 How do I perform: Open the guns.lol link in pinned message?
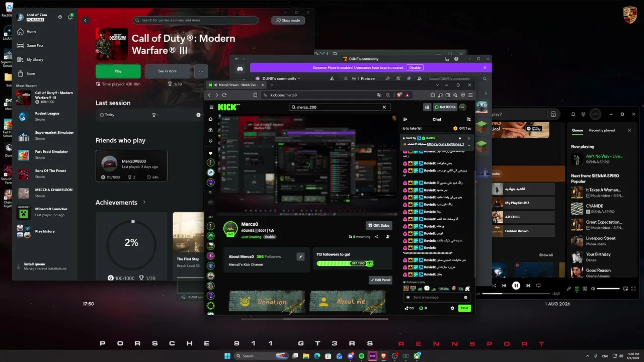[x=445, y=144]
